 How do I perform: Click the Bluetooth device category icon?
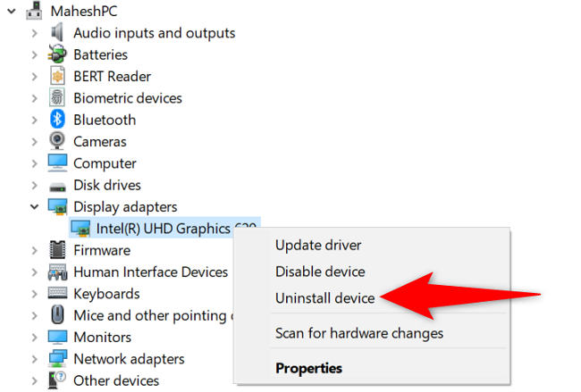coord(58,120)
